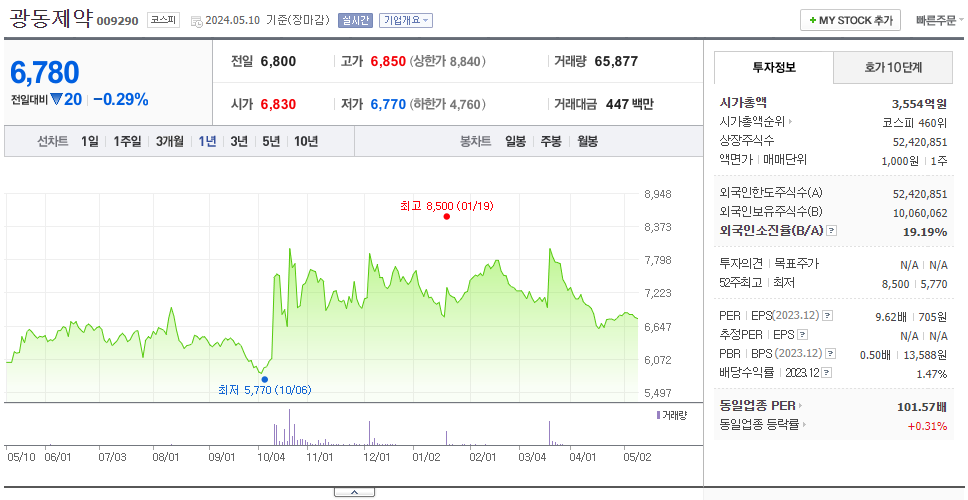This screenshot has width=968, height=500.
Task: Collapse the chart panel with bottom chevron
Action: [x=354, y=492]
